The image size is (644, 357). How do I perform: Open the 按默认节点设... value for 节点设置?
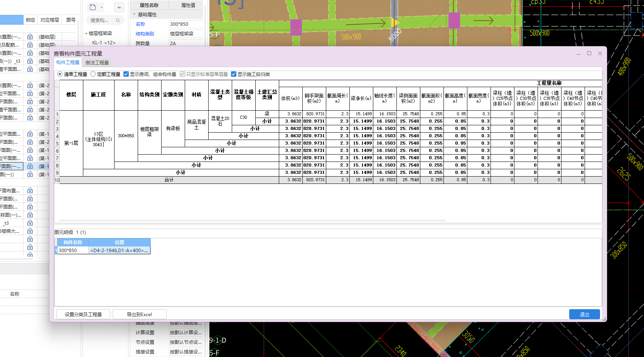[185, 342]
